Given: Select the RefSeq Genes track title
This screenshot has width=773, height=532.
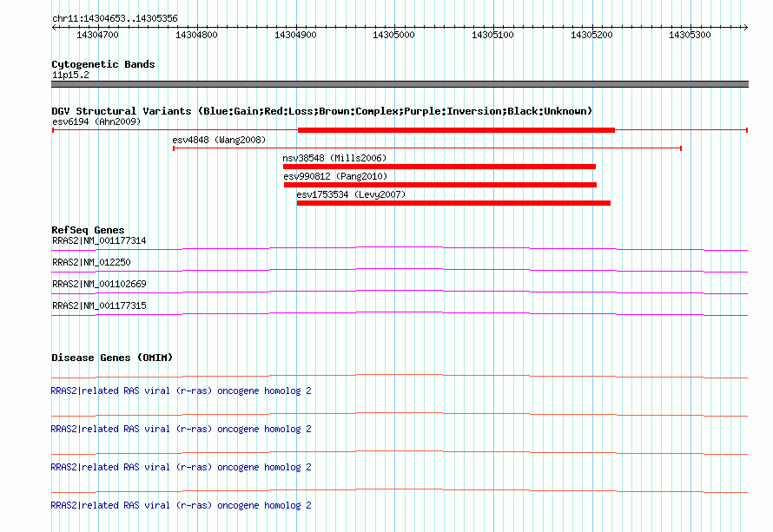Looking at the screenshot, I should 88,230.
